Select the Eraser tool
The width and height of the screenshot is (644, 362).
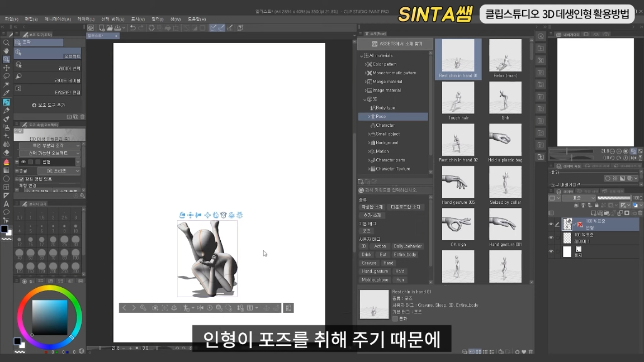[6, 153]
